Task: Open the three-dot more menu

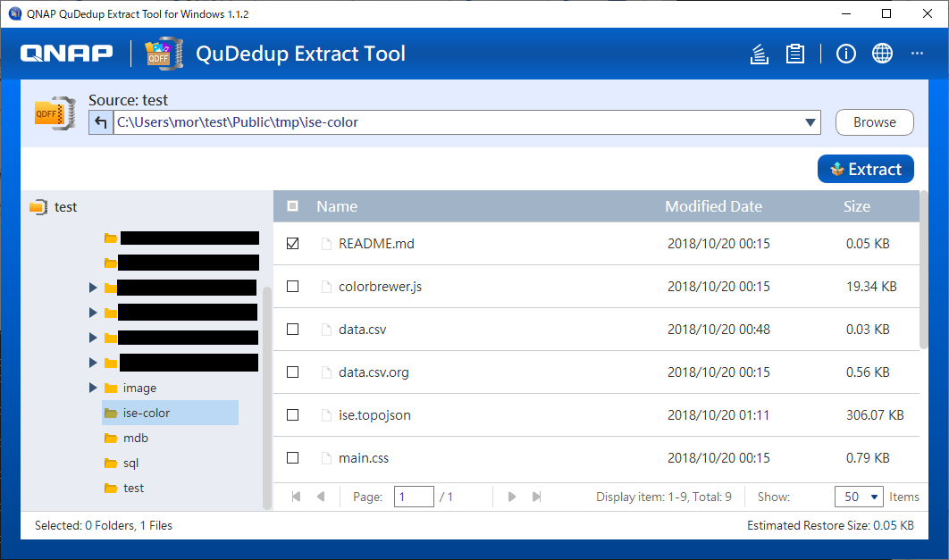Action: pyautogui.click(x=917, y=54)
